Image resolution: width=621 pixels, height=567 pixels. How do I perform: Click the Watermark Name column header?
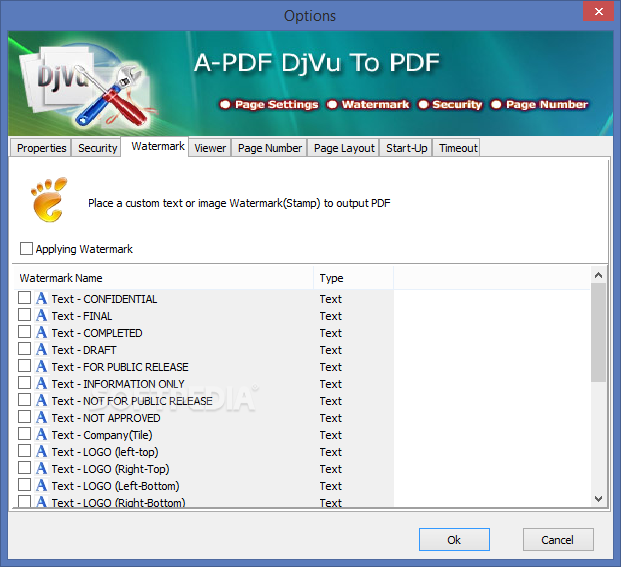[x=164, y=278]
